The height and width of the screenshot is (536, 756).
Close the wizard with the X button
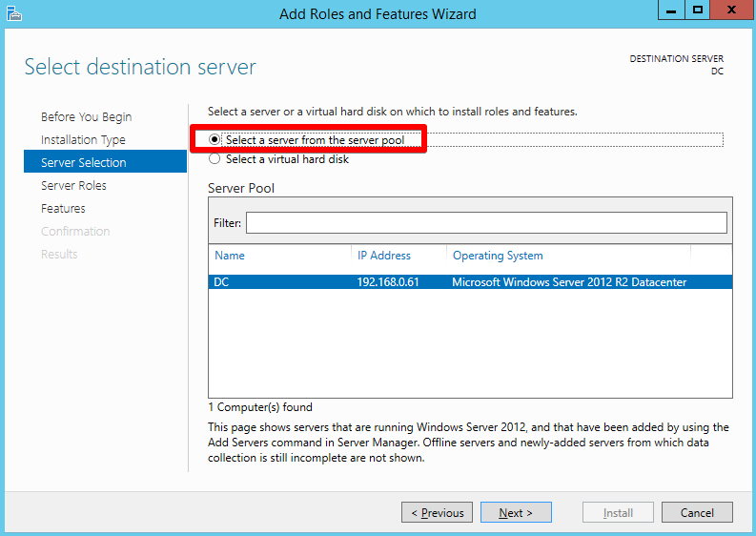click(731, 10)
